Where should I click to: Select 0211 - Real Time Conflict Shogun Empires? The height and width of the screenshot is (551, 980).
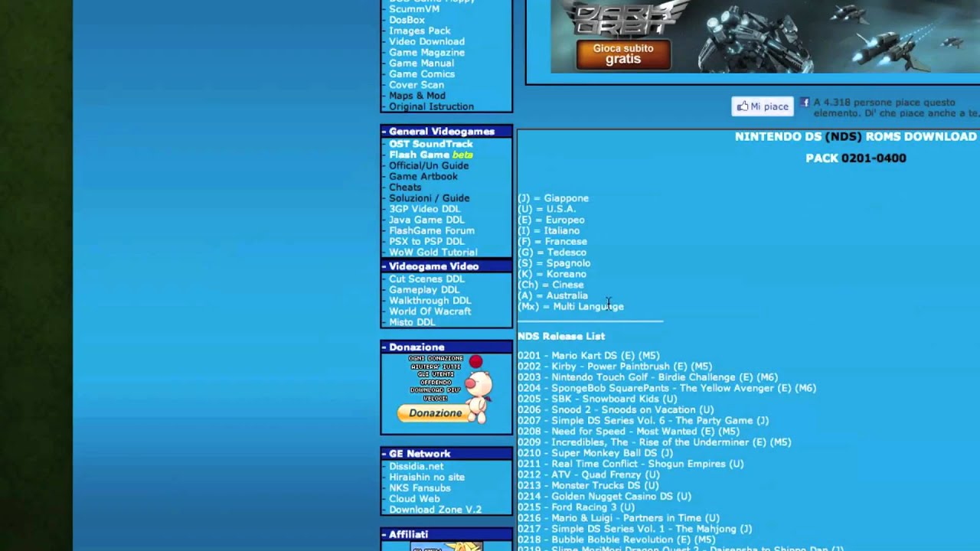[x=631, y=464]
